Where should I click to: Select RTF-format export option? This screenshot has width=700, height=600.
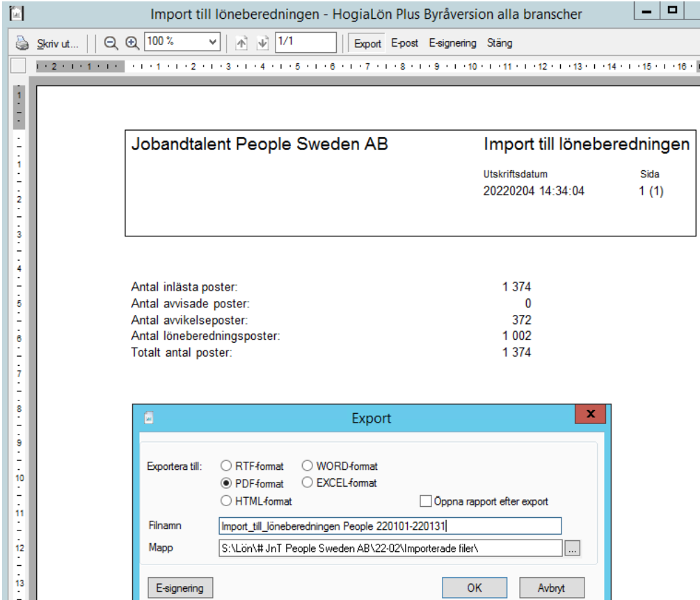[226, 467]
